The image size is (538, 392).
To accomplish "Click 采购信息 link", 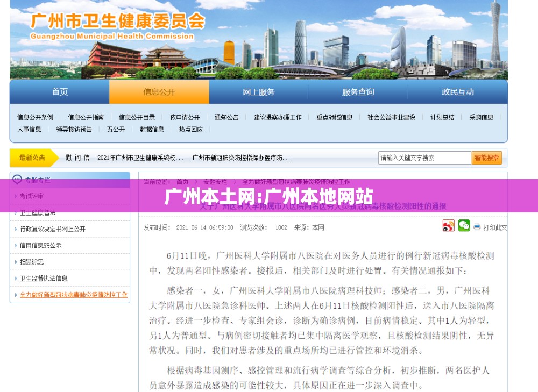I will [482, 117].
